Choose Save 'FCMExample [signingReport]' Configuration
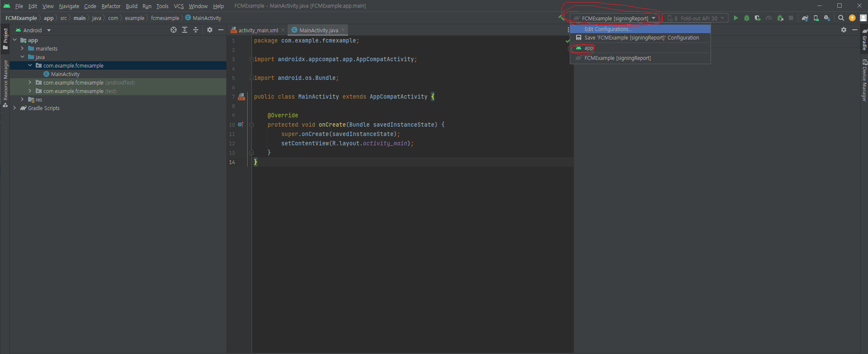The width and height of the screenshot is (868, 354). click(640, 38)
